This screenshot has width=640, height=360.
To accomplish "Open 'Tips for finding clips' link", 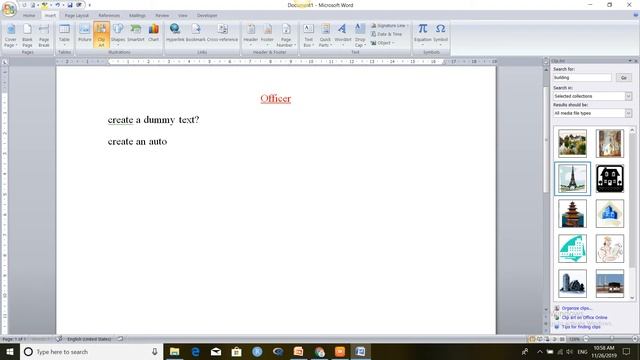I will tap(581, 327).
